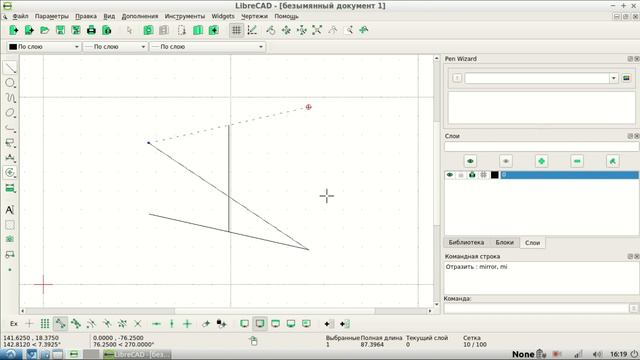
Task: Click the Print icon in toolbar
Action: [91, 30]
